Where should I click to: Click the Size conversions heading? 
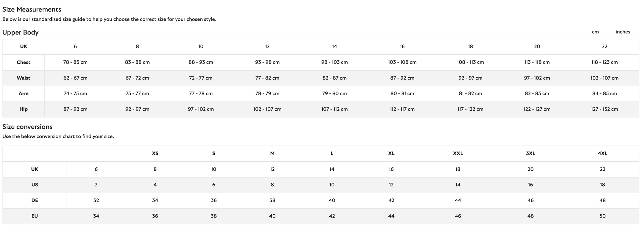27,127
